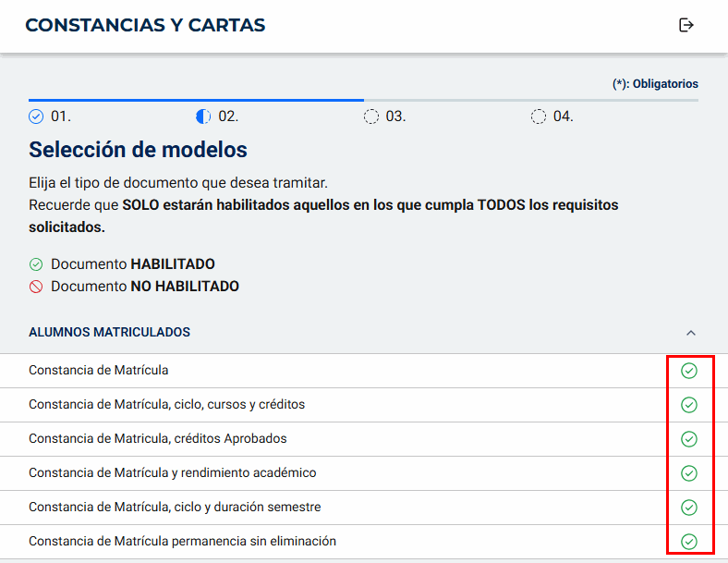Click check icon for créditos Aprobados row
The height and width of the screenshot is (563, 728).
[x=688, y=439]
